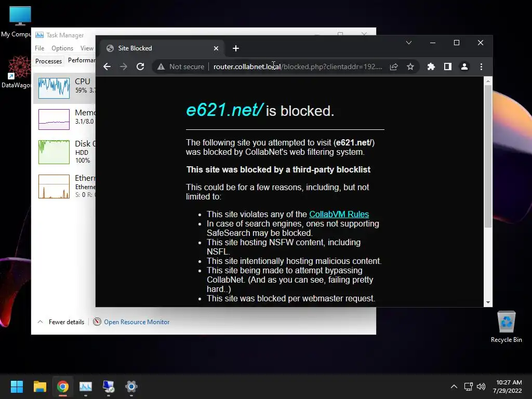The height and width of the screenshot is (399, 532).
Task: Click Chrome icon in taskbar
Action: pyautogui.click(x=63, y=387)
